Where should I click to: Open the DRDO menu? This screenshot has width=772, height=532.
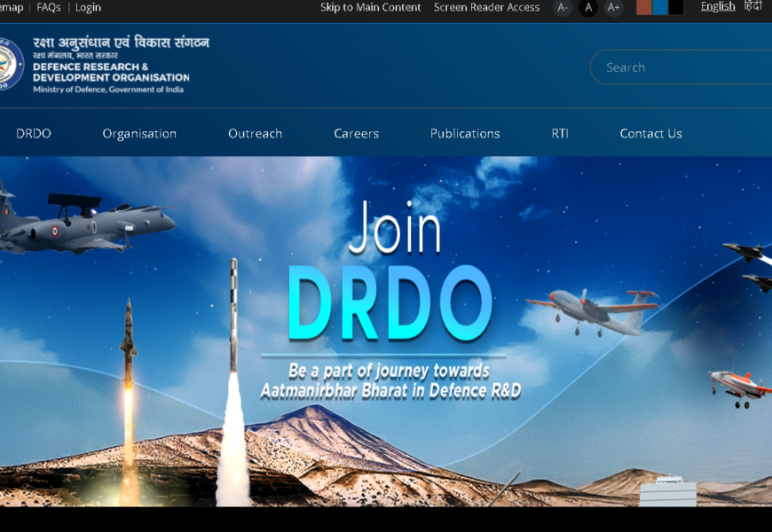coord(34,133)
